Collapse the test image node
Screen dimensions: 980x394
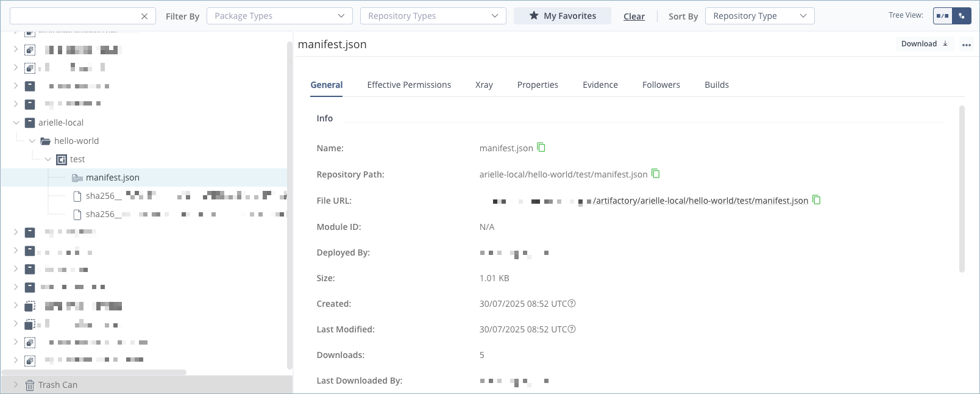pos(48,159)
